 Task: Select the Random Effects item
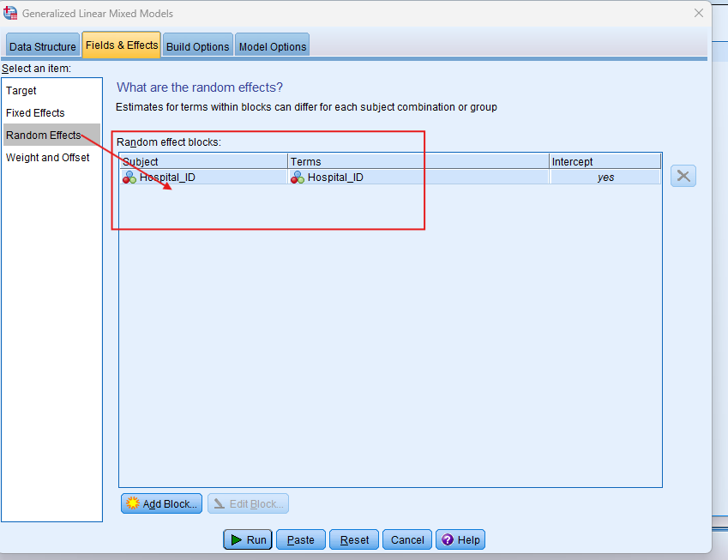coord(43,135)
